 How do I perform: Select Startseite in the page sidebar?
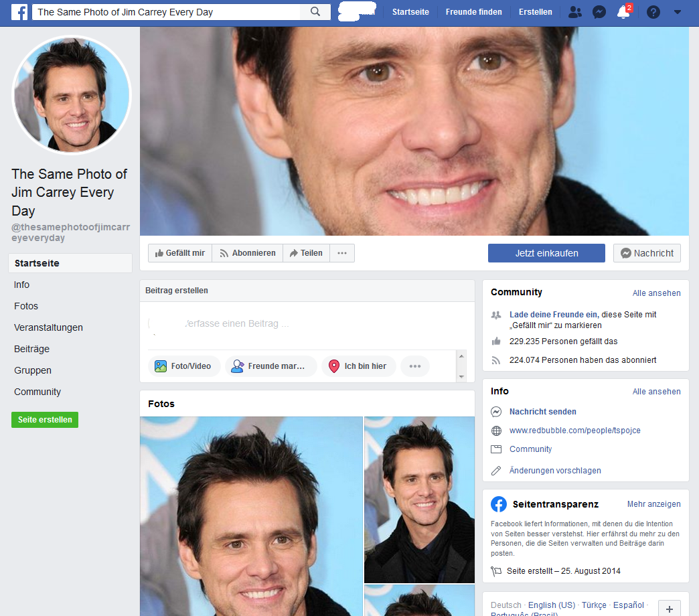(x=70, y=263)
